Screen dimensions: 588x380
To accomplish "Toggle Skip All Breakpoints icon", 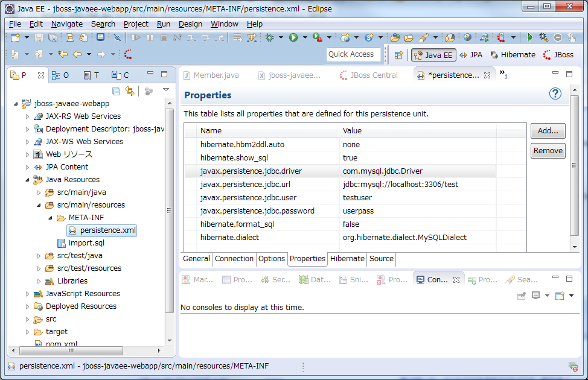I will click(117, 37).
